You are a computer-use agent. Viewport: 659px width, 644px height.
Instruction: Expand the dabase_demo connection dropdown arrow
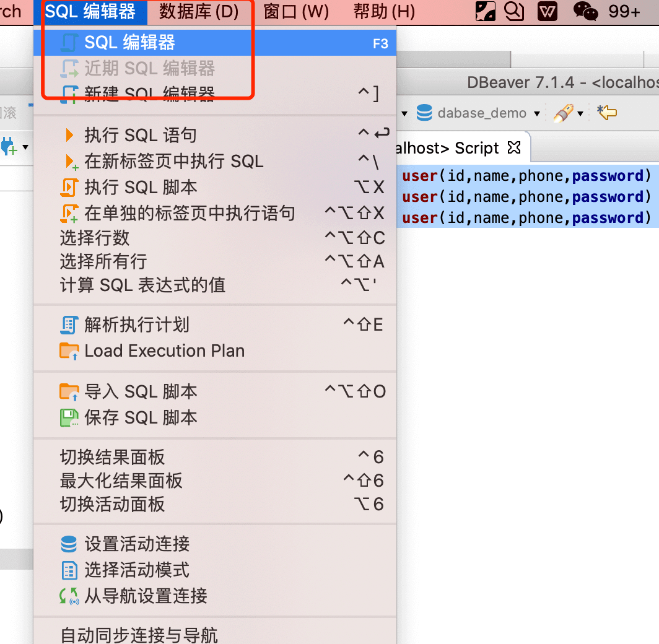[536, 113]
